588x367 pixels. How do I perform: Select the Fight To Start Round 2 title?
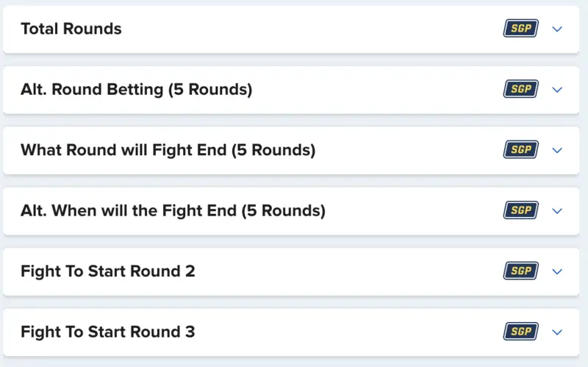[x=108, y=271]
